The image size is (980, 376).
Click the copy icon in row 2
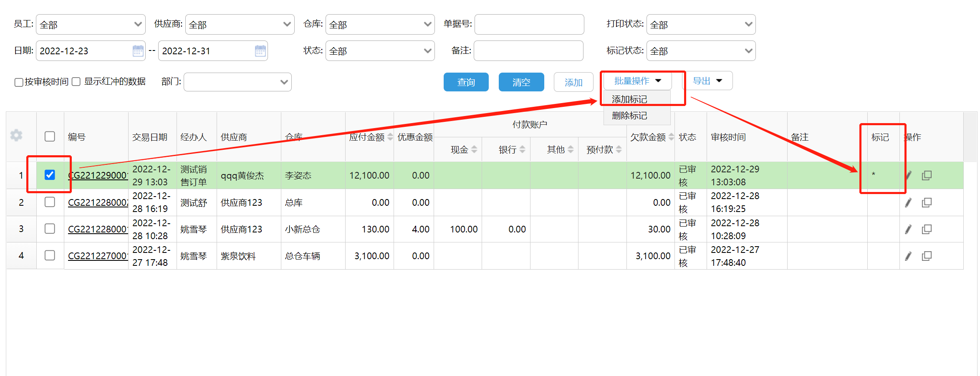point(927,202)
